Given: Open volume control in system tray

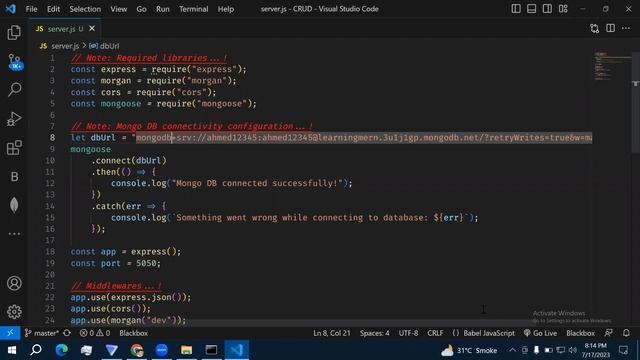Looking at the screenshot, I should tap(573, 350).
